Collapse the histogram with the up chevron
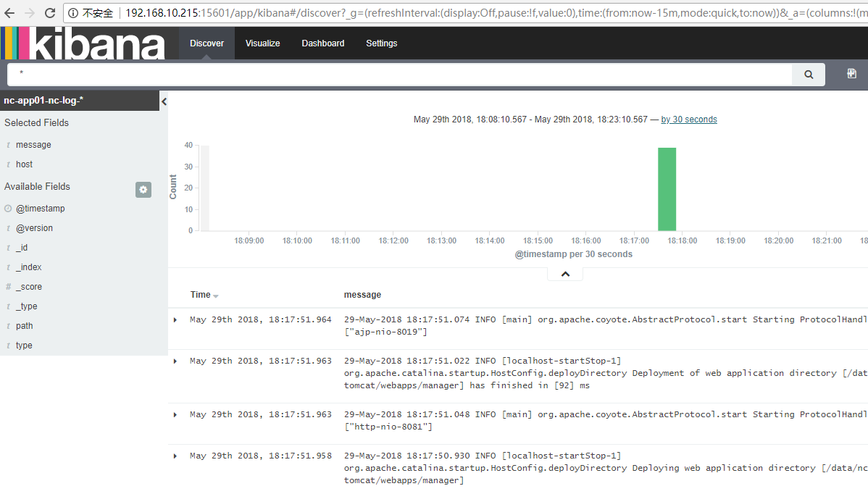868x494 pixels. [x=565, y=274]
